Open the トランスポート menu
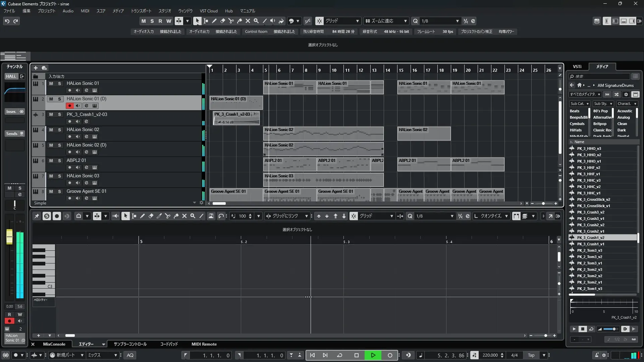The image size is (644, 362). coord(141,11)
